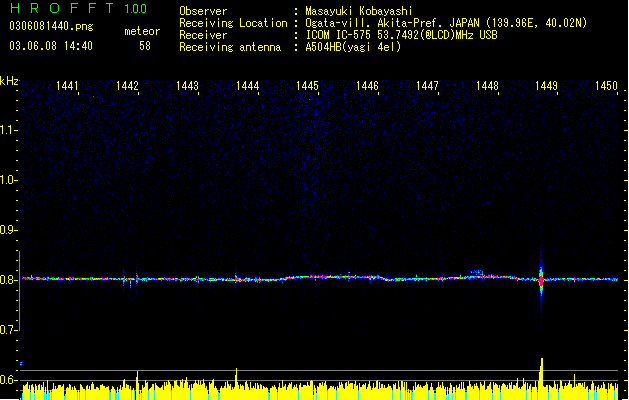This screenshot has width=629, height=400.
Task: Click the 1.0 kHz frequency tick label
Action: click(x=8, y=180)
